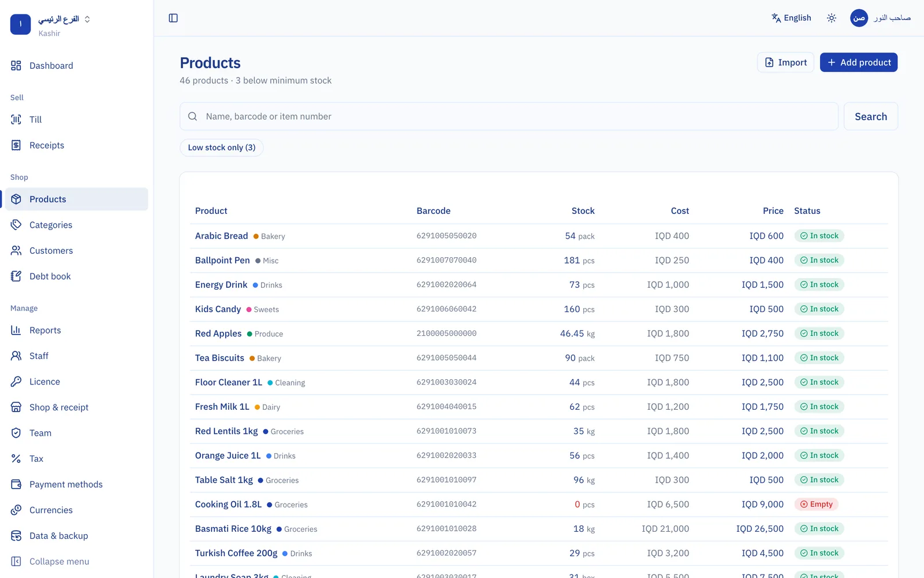The width and height of the screenshot is (924, 578).
Task: Click the Team shield icon
Action: tap(16, 433)
